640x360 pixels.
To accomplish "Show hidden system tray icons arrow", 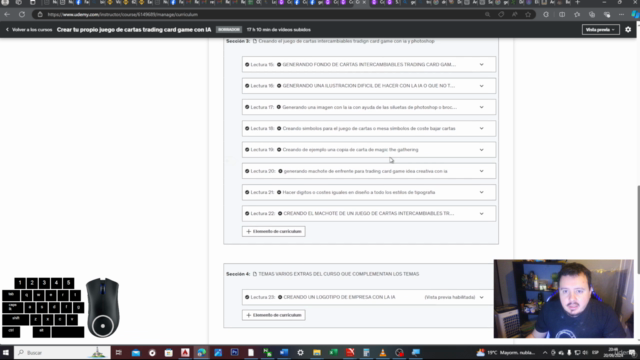I will (545, 353).
